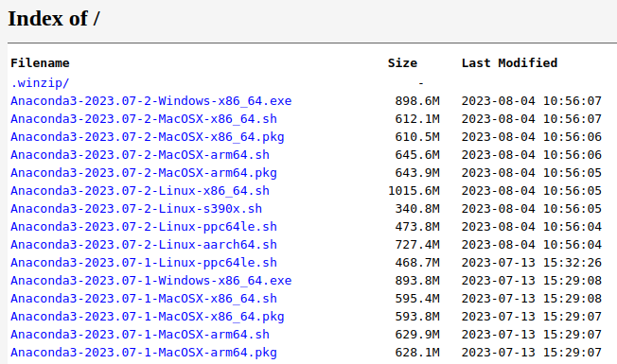Select the 727.4M size value
Viewport: 617px width, 364px height.
[417, 245]
